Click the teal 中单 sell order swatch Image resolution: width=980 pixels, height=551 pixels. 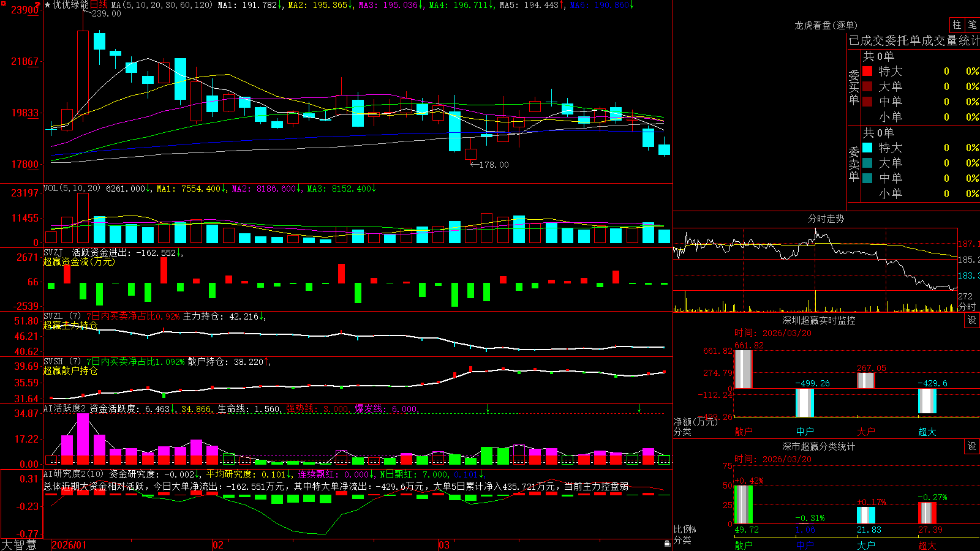[x=867, y=178]
